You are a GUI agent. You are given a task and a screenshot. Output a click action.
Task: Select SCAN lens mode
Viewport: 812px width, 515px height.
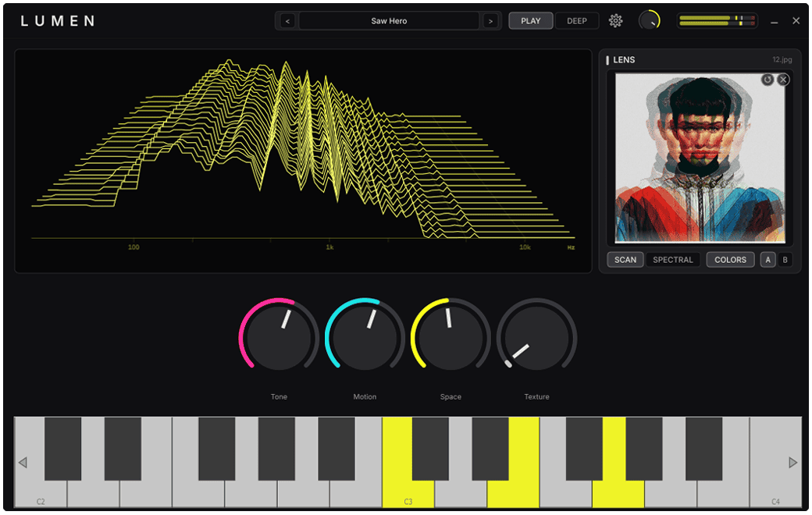pos(625,260)
